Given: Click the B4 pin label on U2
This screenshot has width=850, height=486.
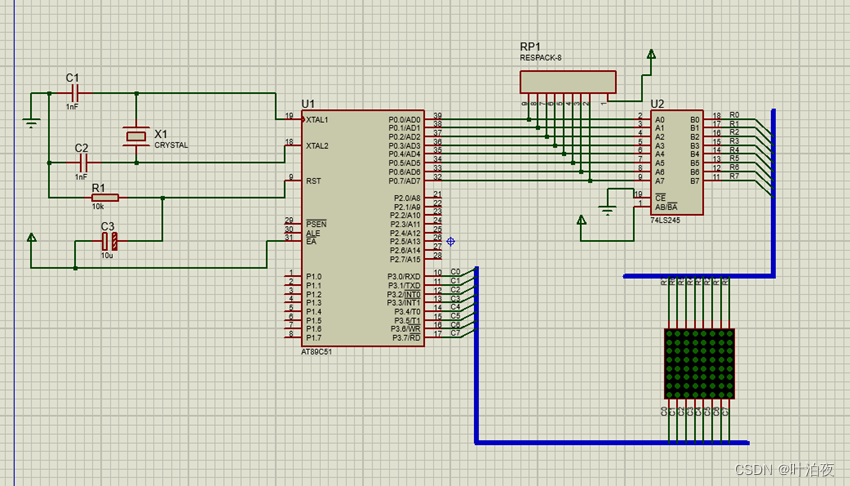Looking at the screenshot, I should (694, 154).
